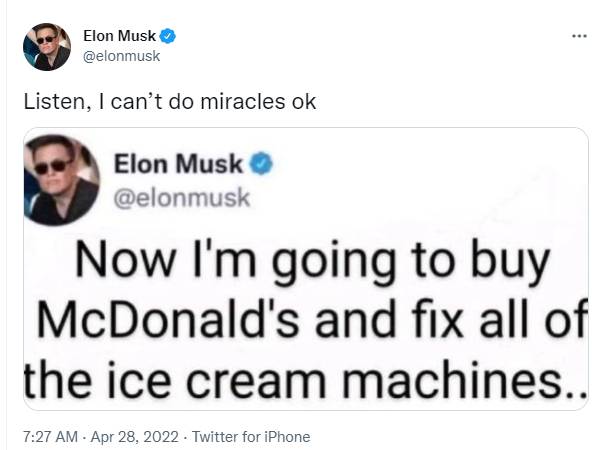Click the verified badge inside the embedded image
600x450 pixels.
[261, 163]
